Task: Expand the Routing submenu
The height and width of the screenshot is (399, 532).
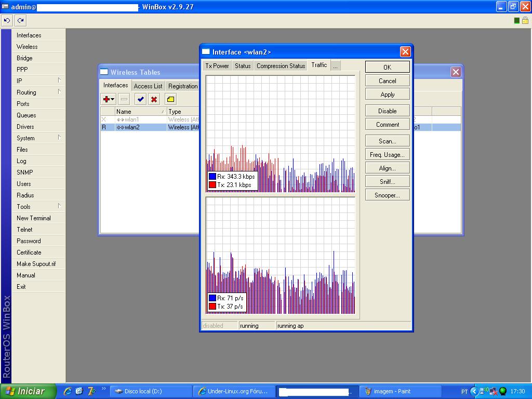Action: (38, 92)
